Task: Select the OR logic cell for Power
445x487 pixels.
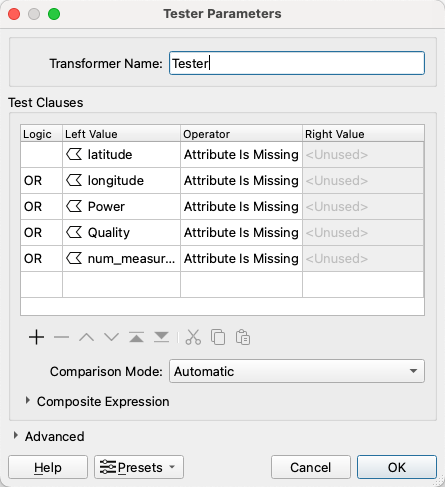Action: pyautogui.click(x=41, y=206)
